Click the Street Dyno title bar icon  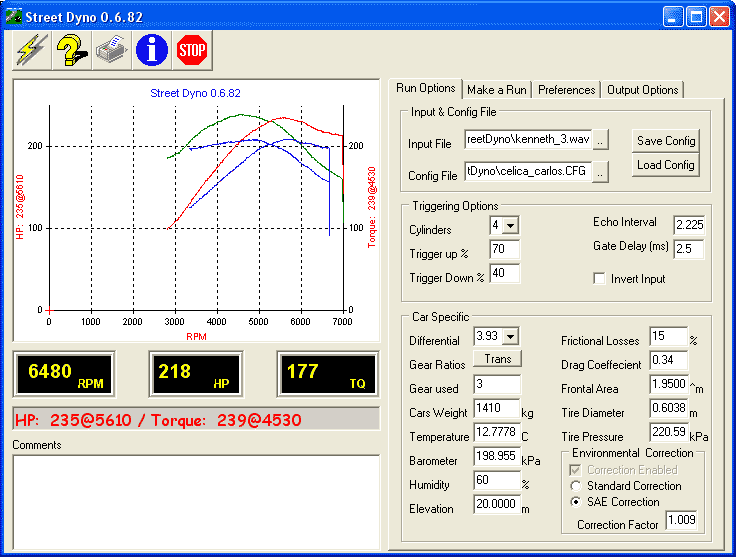point(14,16)
